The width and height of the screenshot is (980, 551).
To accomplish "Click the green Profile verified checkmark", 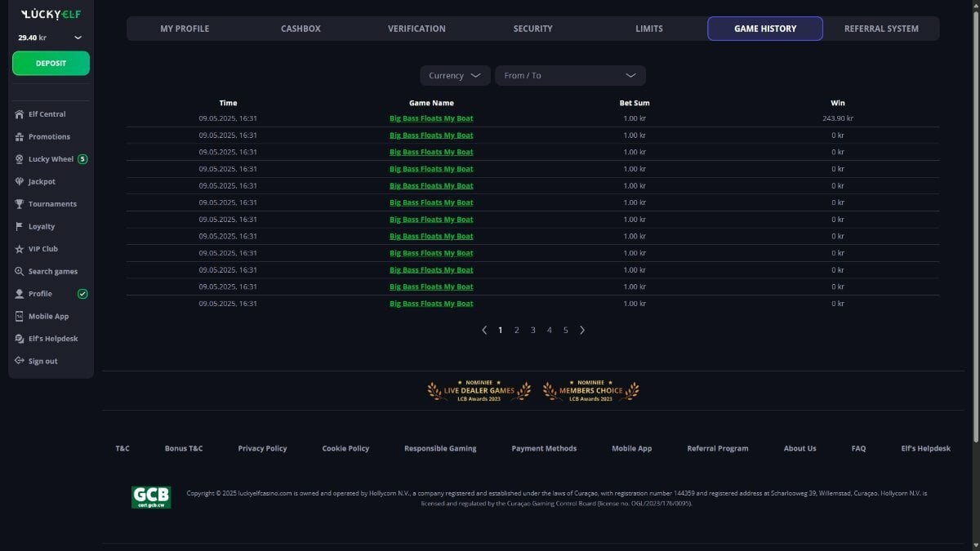I will (x=82, y=294).
